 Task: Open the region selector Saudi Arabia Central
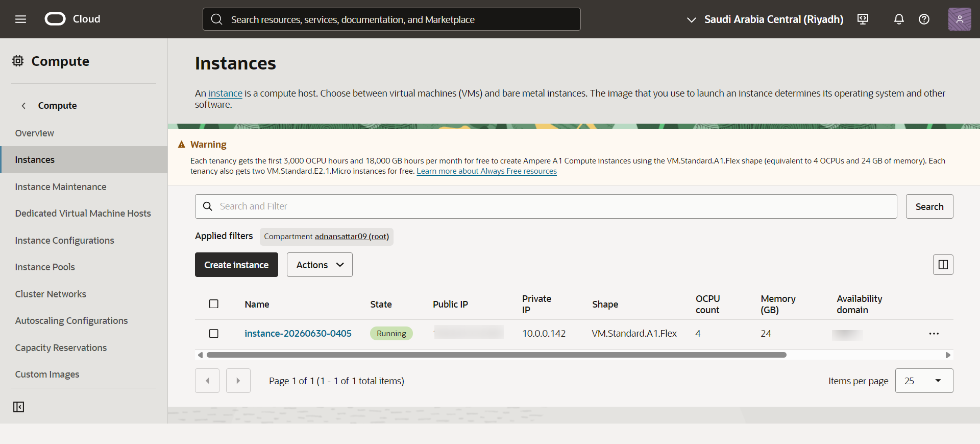point(765,19)
